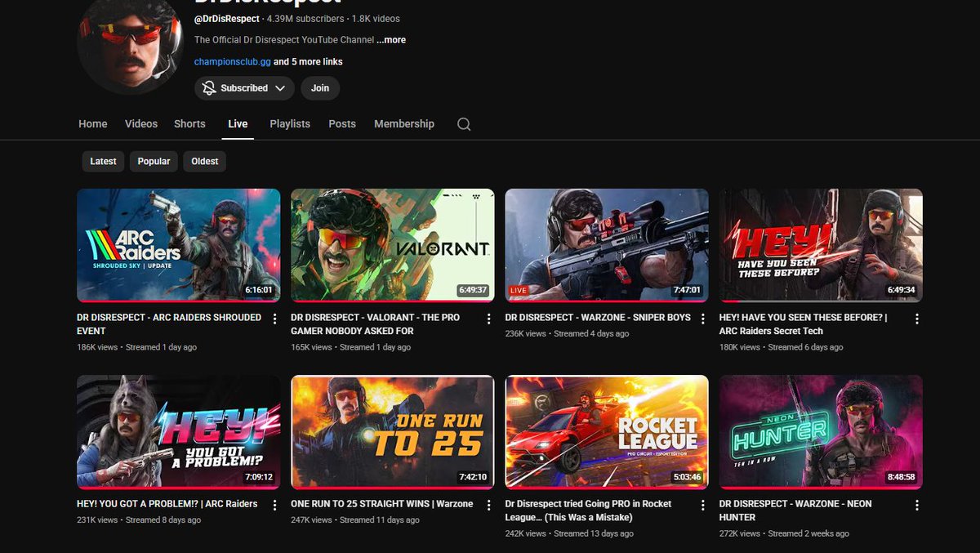980x553 pixels.
Task: Open the VALORANT stream thumbnail
Action: click(x=393, y=246)
